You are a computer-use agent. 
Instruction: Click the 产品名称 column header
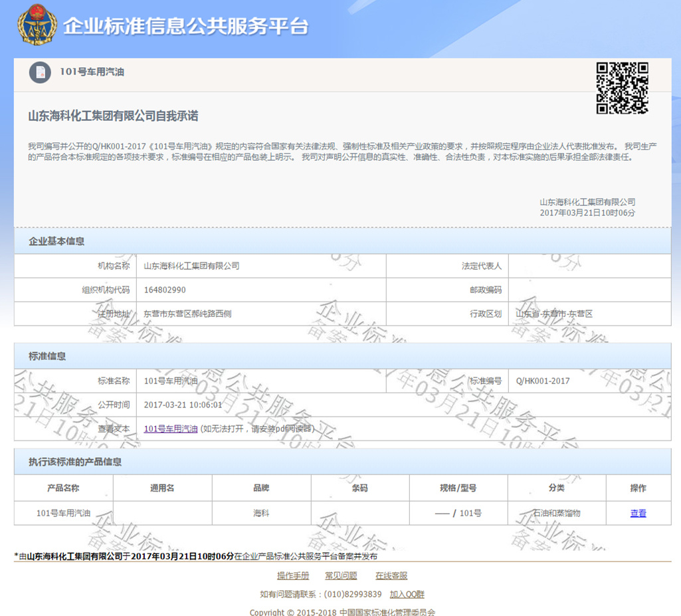point(63,488)
